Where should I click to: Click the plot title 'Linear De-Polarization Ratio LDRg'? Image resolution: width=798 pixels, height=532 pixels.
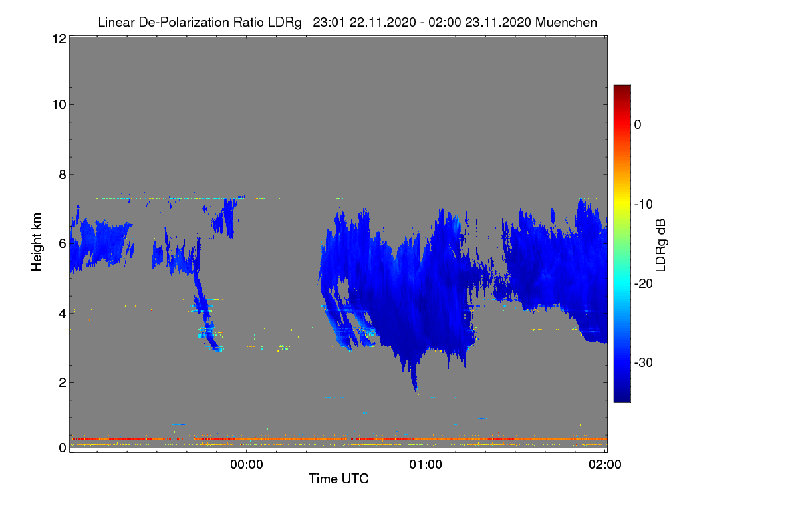click(199, 23)
